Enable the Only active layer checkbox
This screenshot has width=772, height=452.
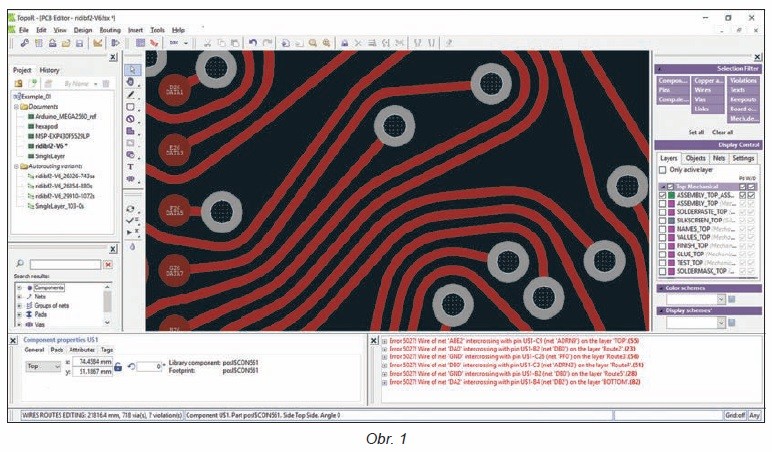click(x=663, y=170)
